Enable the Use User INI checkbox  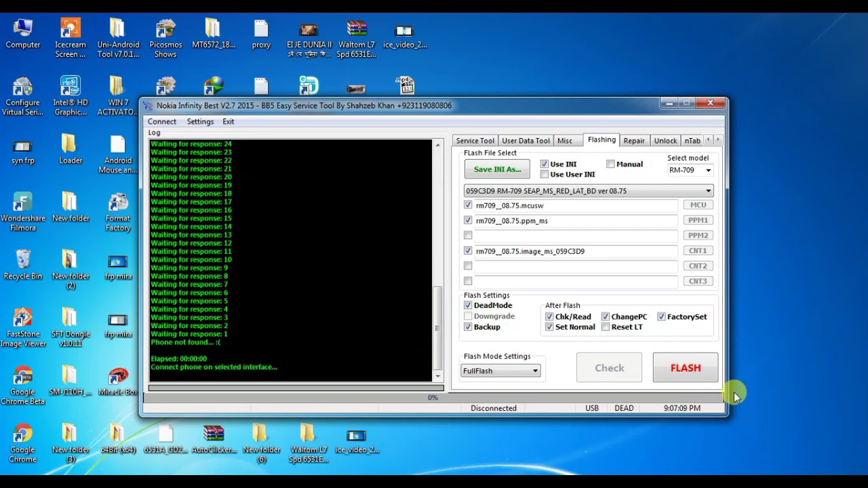pos(544,174)
